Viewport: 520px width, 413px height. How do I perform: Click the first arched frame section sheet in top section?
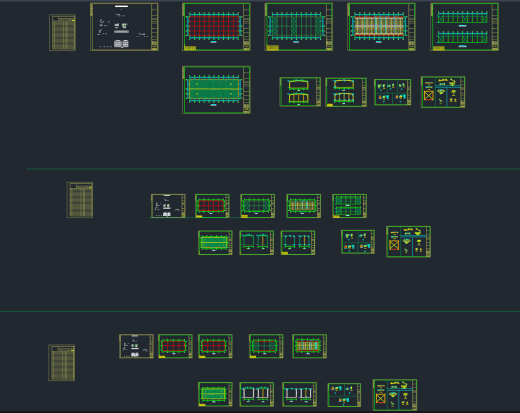tap(300, 92)
